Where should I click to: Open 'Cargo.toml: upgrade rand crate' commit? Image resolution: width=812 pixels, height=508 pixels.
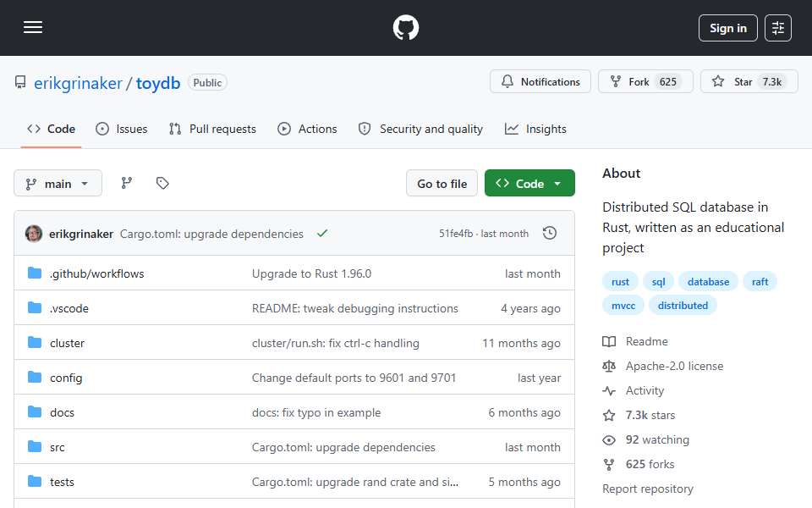[x=354, y=482]
